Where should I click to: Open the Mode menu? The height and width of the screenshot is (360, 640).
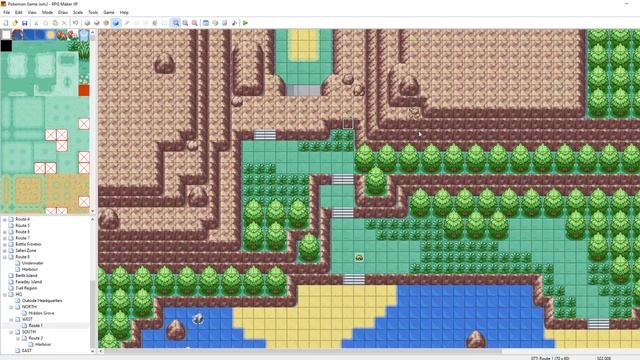click(x=47, y=13)
